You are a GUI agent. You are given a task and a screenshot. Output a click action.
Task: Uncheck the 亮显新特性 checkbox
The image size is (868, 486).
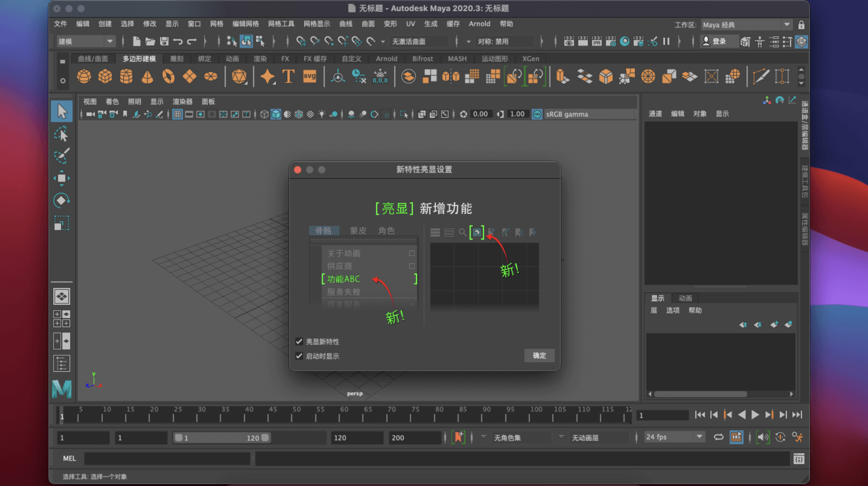[299, 342]
